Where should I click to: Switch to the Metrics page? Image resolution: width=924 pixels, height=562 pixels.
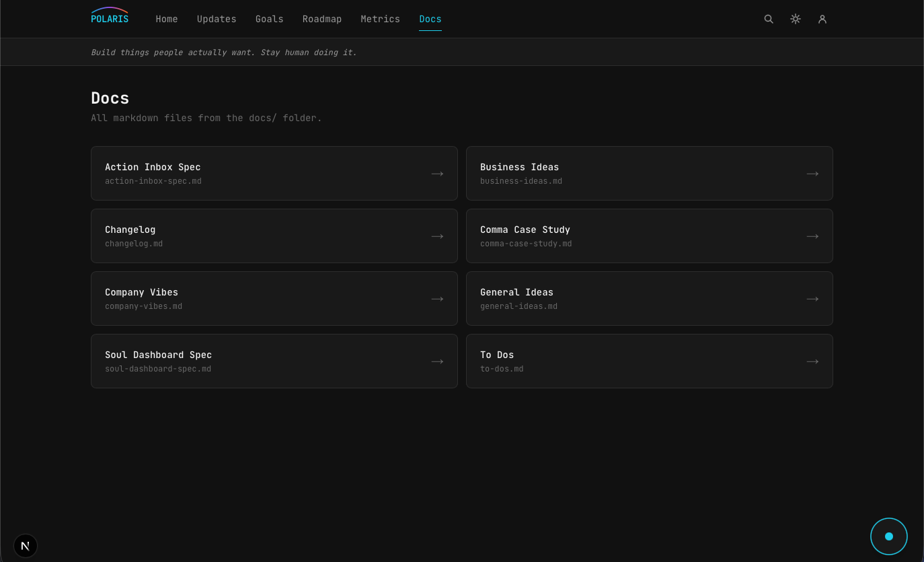tap(380, 19)
